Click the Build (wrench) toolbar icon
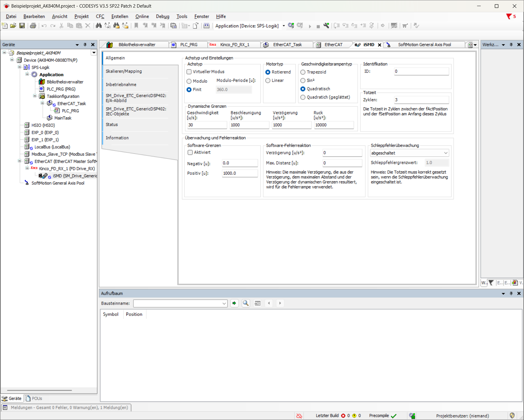The image size is (524, 420). (326, 26)
